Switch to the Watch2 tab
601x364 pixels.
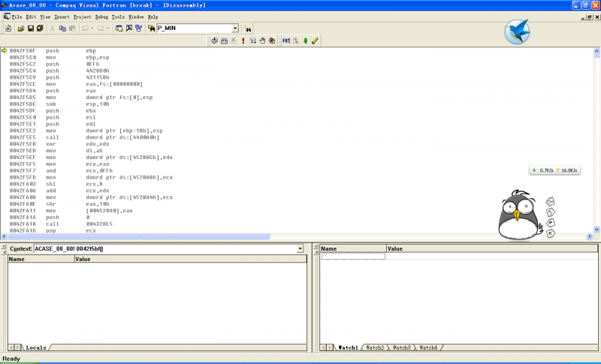375,347
